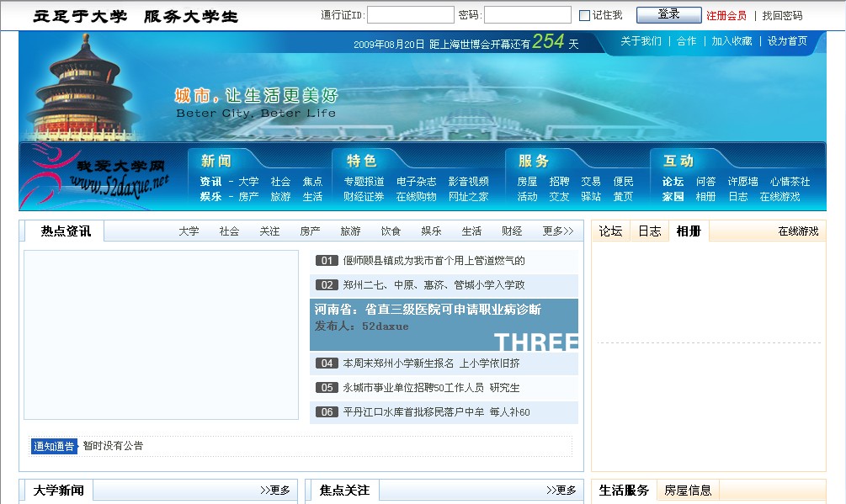Select 房产 in the 新闻 menu

(248, 197)
